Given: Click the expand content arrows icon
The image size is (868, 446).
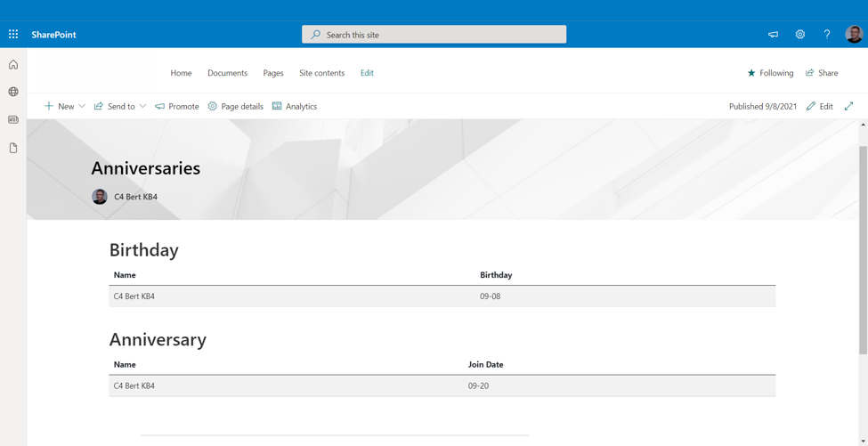Looking at the screenshot, I should tap(848, 106).
